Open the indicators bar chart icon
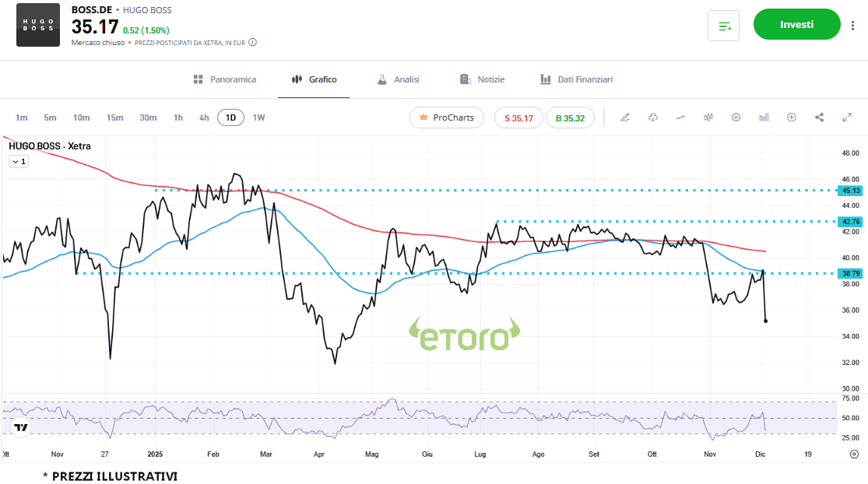Image resolution: width=868 pixels, height=484 pixels. point(764,117)
